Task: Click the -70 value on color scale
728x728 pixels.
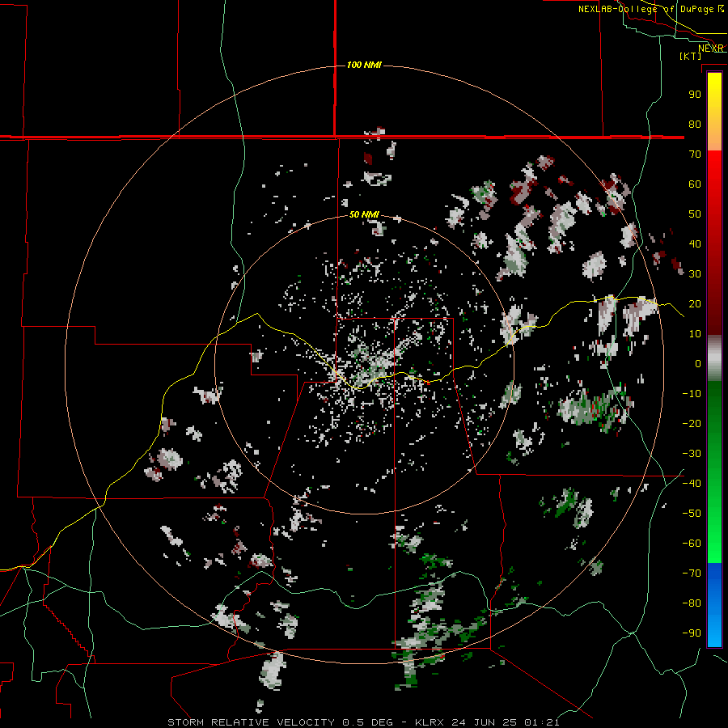Action: coord(692,574)
